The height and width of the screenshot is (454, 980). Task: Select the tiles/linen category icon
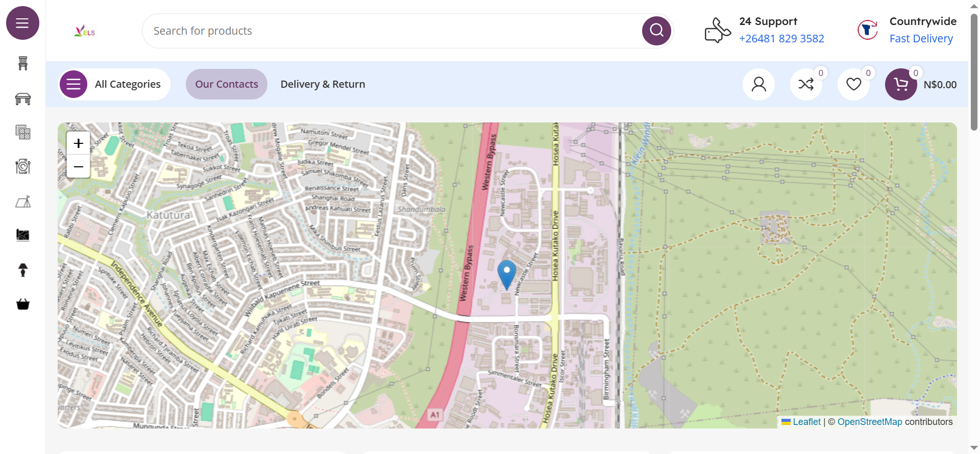pyautogui.click(x=23, y=133)
